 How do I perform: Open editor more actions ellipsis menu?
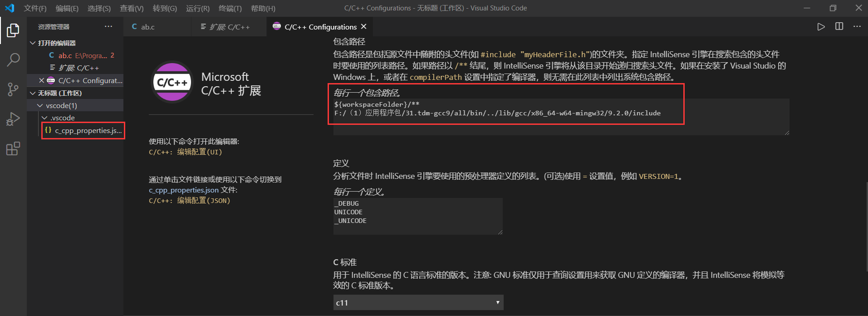857,26
